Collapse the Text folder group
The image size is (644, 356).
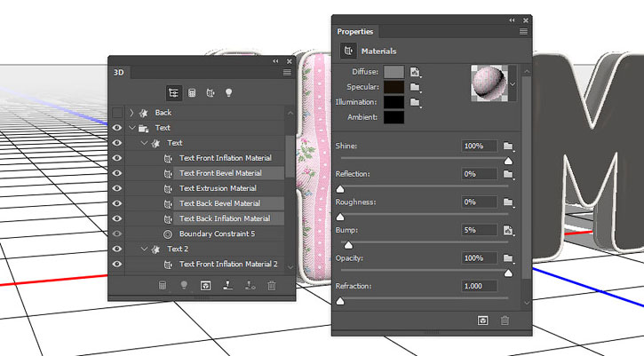(131, 128)
